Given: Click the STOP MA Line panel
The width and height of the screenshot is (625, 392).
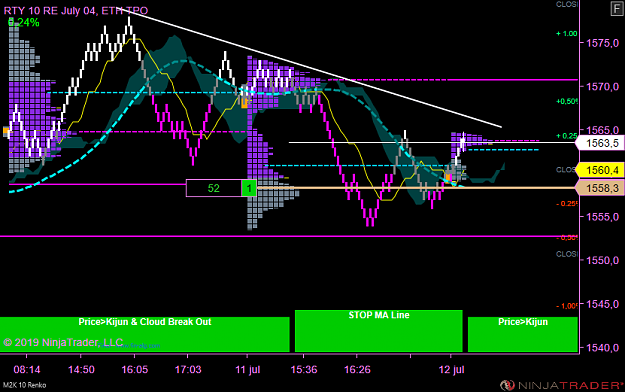Looking at the screenshot, I should coord(379,331).
